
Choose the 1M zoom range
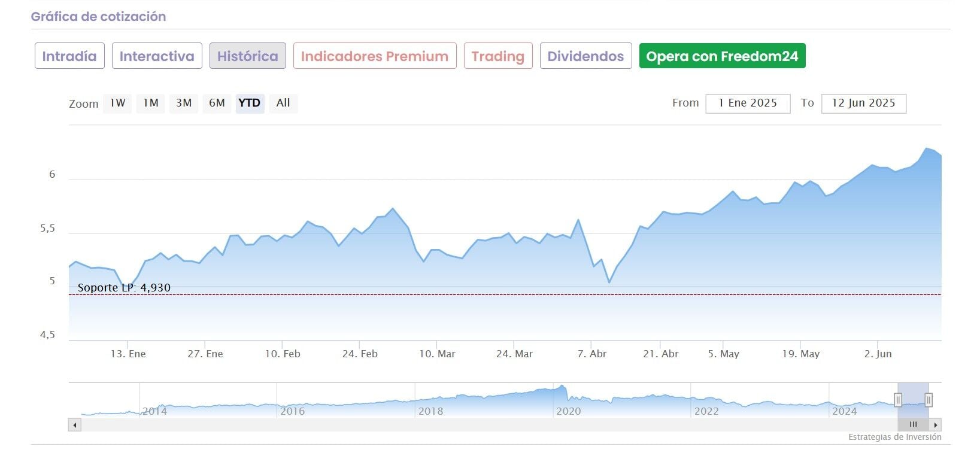[150, 103]
